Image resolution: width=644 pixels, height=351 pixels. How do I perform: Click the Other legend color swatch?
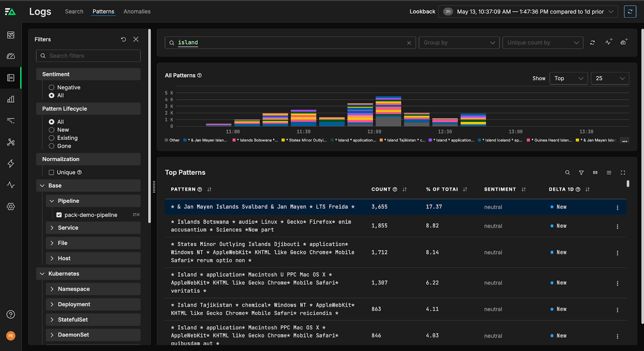[167, 140]
